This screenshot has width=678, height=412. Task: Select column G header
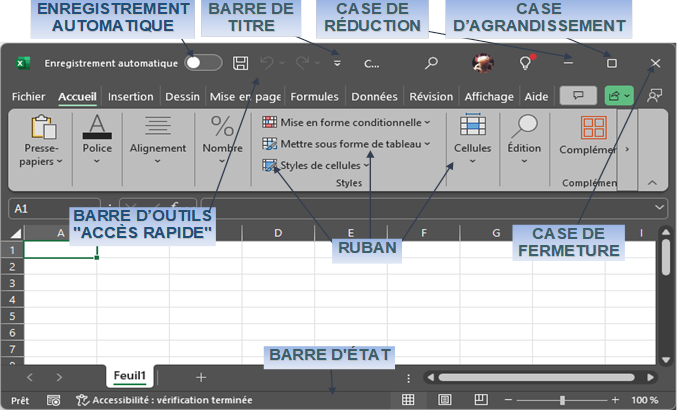click(x=496, y=233)
